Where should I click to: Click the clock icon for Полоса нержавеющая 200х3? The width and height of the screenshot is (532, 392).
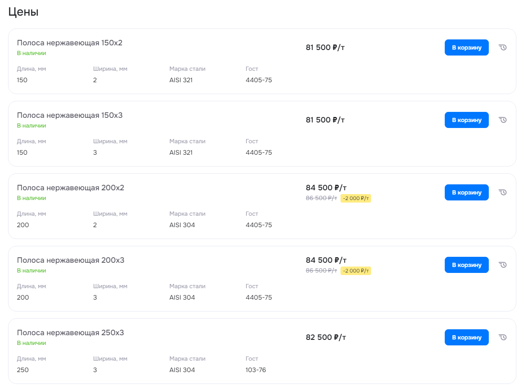pyautogui.click(x=502, y=265)
